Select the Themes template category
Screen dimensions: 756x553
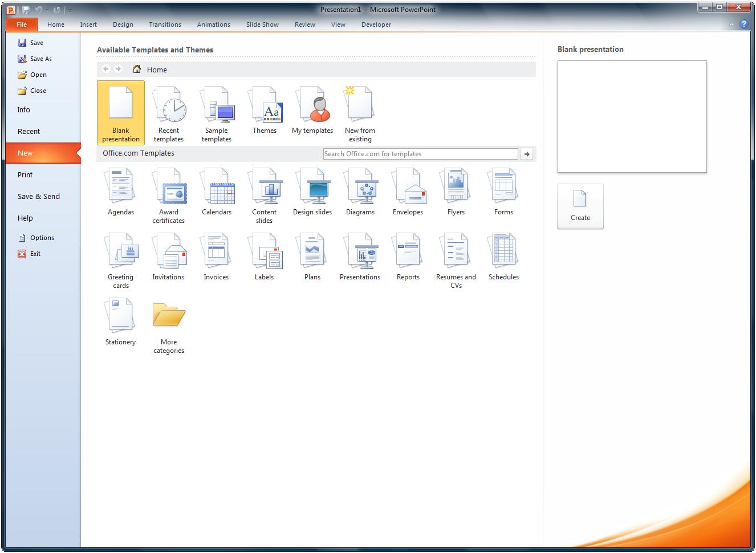[x=265, y=111]
